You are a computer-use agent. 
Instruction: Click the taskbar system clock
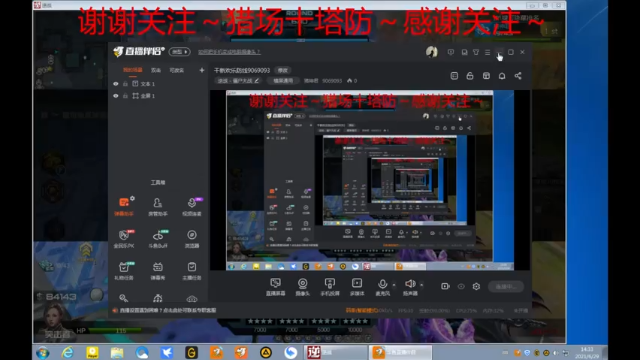click(x=587, y=353)
